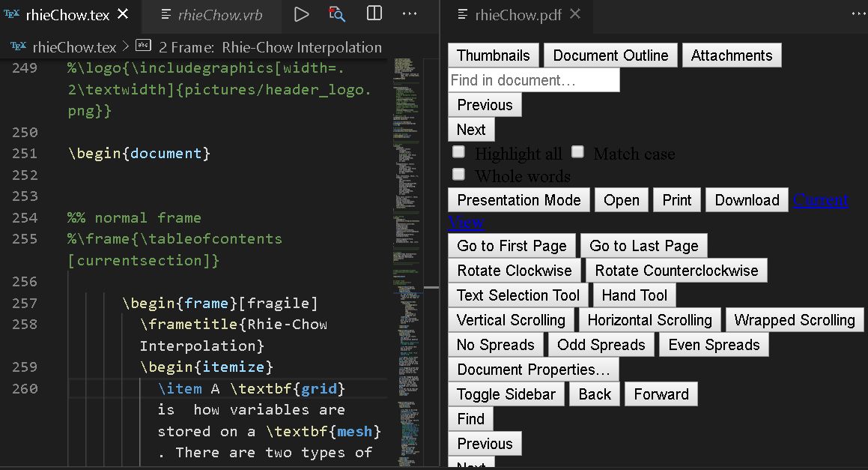The width and height of the screenshot is (868, 470).
Task: Click line number 251 in the gutter
Action: (25, 154)
